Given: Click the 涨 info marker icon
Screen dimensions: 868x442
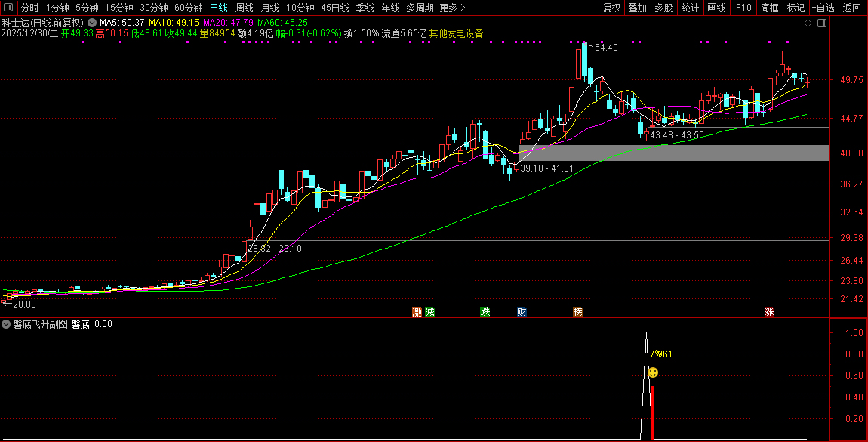Looking at the screenshot, I should click(769, 312).
